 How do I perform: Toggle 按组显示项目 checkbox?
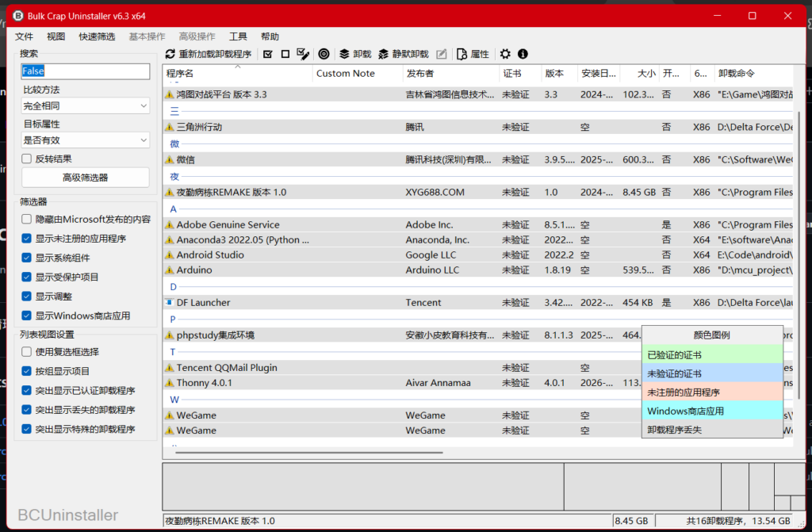tap(26, 371)
